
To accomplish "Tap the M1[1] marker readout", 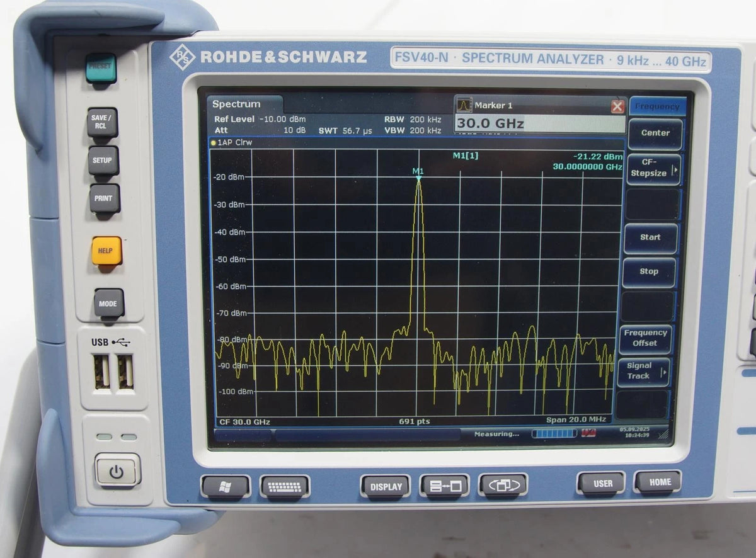I will 465,156.
